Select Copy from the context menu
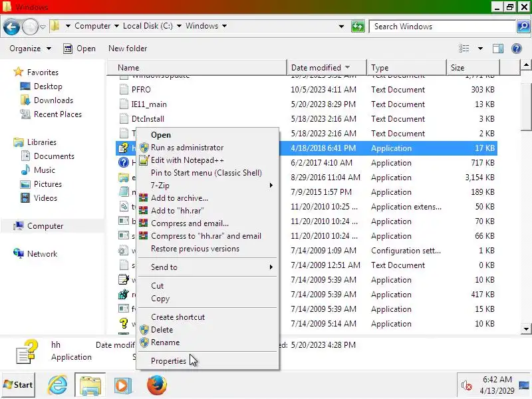The image size is (532, 399). coord(207,299)
